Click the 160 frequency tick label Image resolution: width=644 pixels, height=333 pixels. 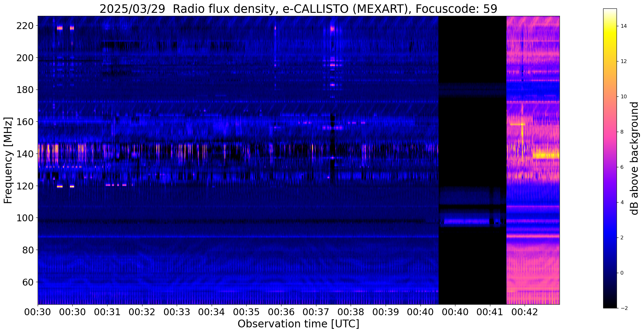[25, 122]
